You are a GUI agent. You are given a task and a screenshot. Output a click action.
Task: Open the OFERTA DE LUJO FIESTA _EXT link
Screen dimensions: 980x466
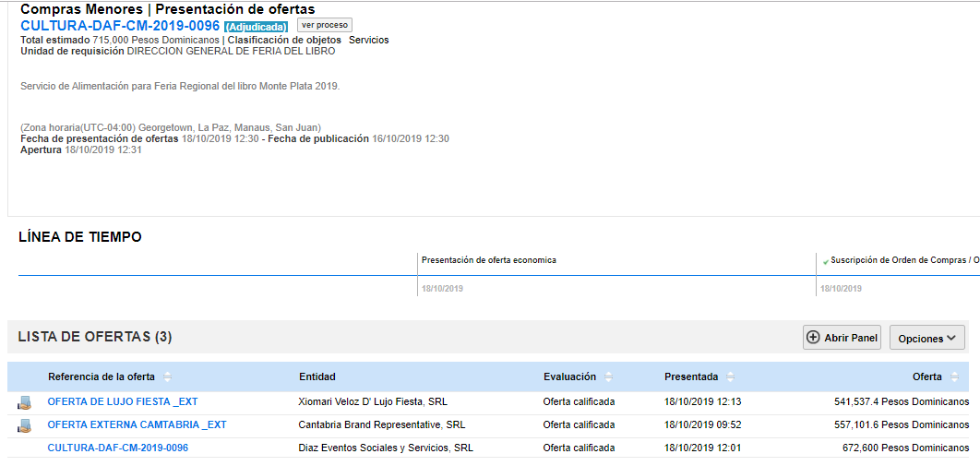click(123, 402)
